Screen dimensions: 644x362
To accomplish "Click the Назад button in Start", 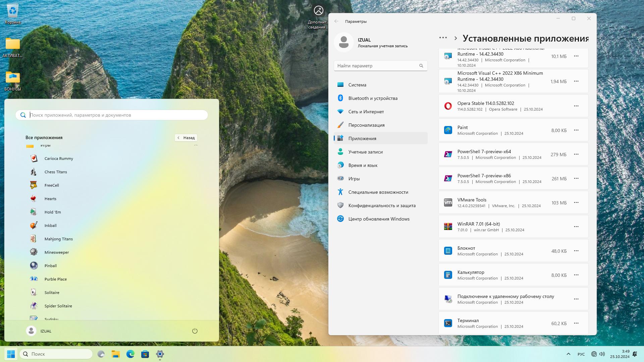I will coord(186,138).
